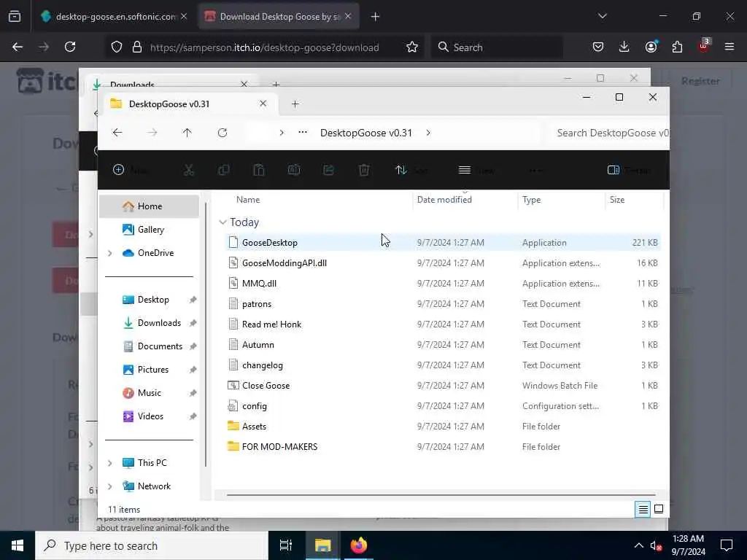
Task: Click the horizontal scrollbar in file list
Action: click(441, 495)
